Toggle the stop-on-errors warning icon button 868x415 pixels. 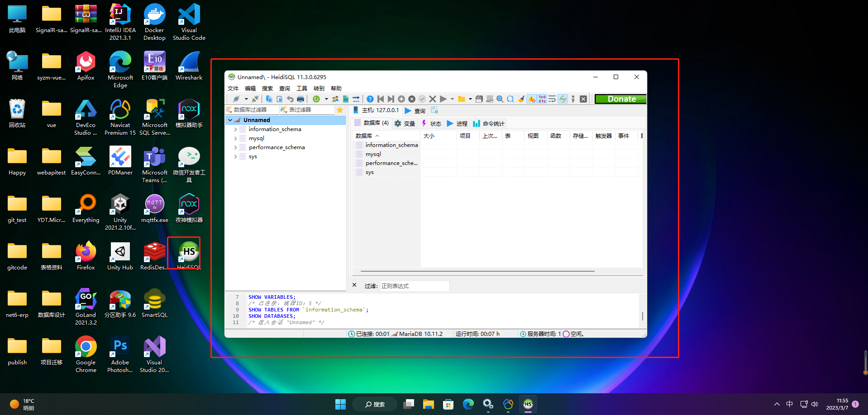(532, 99)
